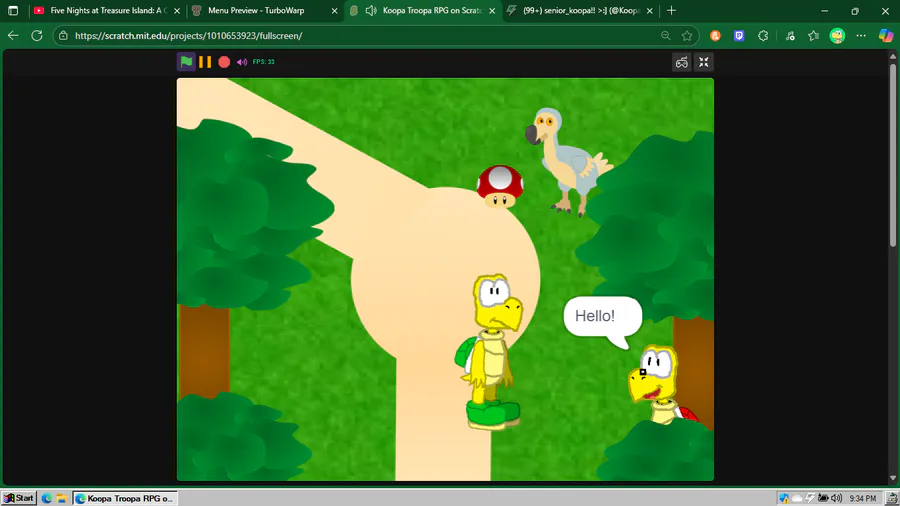The width and height of the screenshot is (900, 506).
Task: Switch to the Five Nights at Treasure Island tab
Action: 107,10
